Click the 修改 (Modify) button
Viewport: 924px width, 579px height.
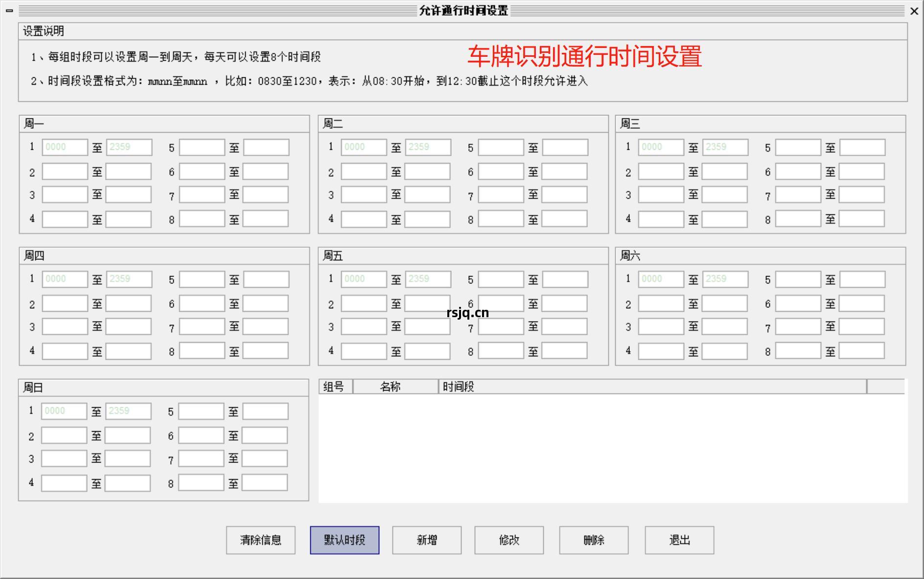tap(508, 540)
